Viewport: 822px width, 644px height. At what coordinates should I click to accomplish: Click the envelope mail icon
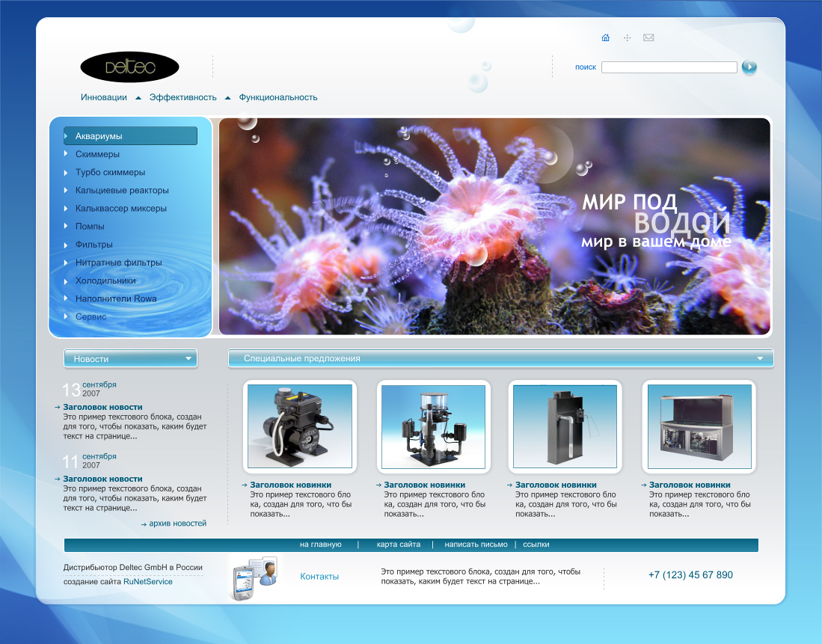tap(648, 37)
